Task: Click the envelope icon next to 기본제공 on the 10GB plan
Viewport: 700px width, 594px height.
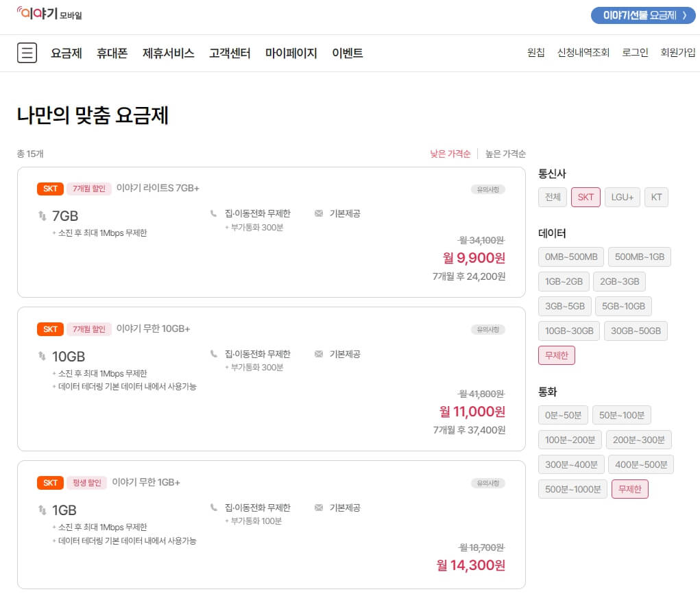Action: (319, 354)
